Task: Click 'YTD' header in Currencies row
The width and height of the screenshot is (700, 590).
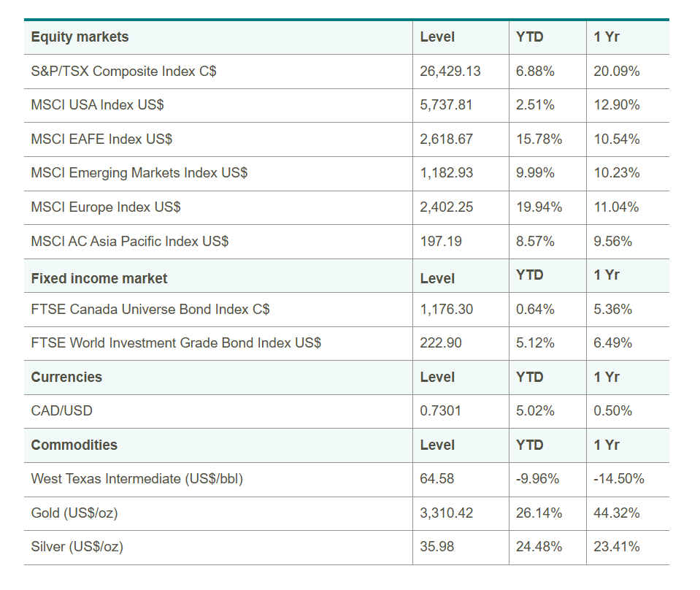Action: [529, 378]
